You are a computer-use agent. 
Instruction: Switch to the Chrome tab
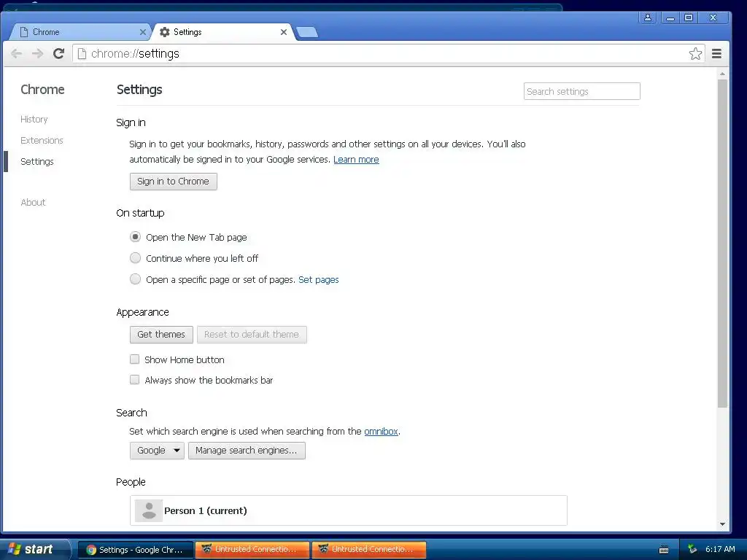coord(81,32)
